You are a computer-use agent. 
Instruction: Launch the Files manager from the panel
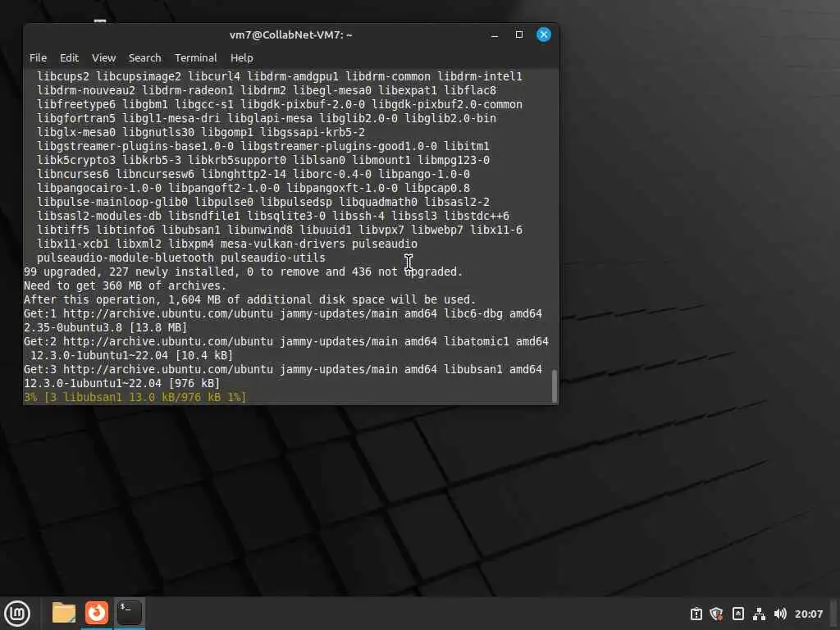click(64, 613)
